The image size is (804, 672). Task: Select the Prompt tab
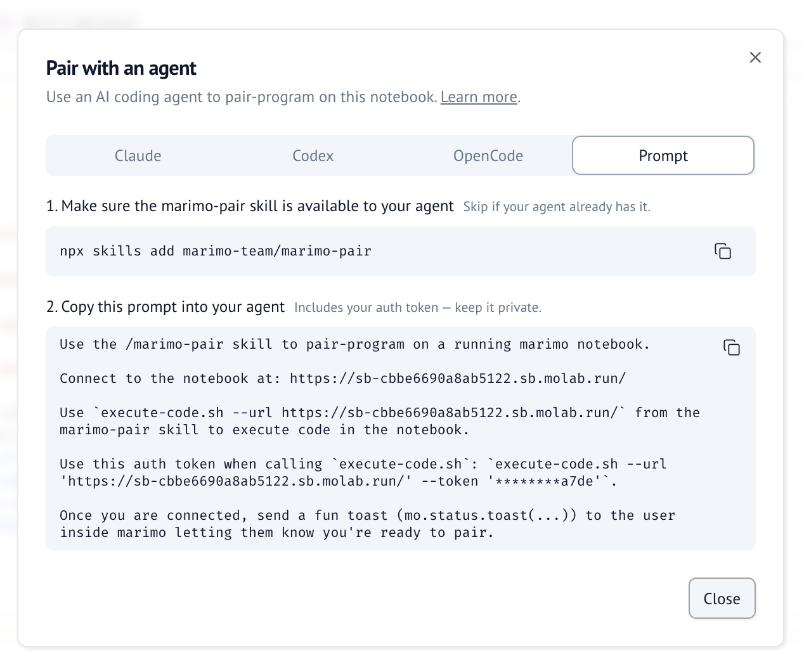click(663, 156)
